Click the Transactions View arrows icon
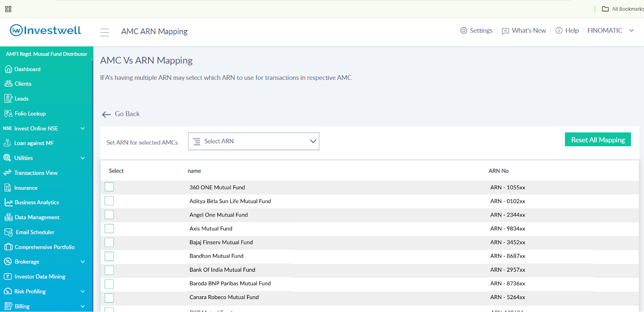This screenshot has width=644, height=312. point(7,173)
